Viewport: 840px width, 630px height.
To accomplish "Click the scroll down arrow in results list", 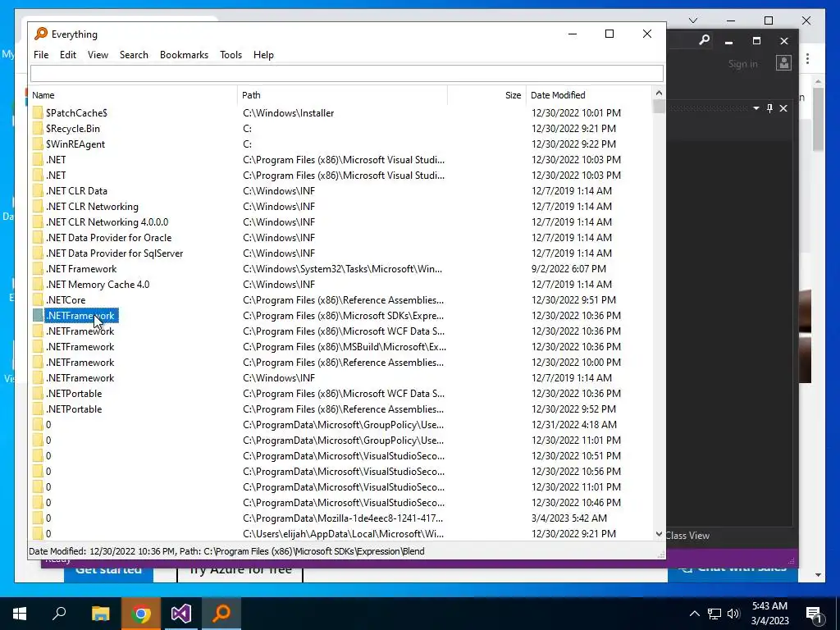I will pyautogui.click(x=659, y=534).
